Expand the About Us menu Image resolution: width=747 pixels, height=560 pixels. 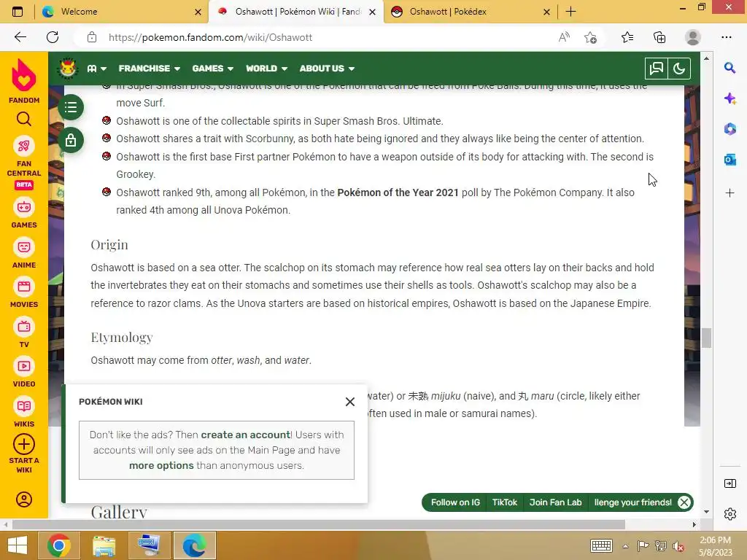pyautogui.click(x=327, y=69)
